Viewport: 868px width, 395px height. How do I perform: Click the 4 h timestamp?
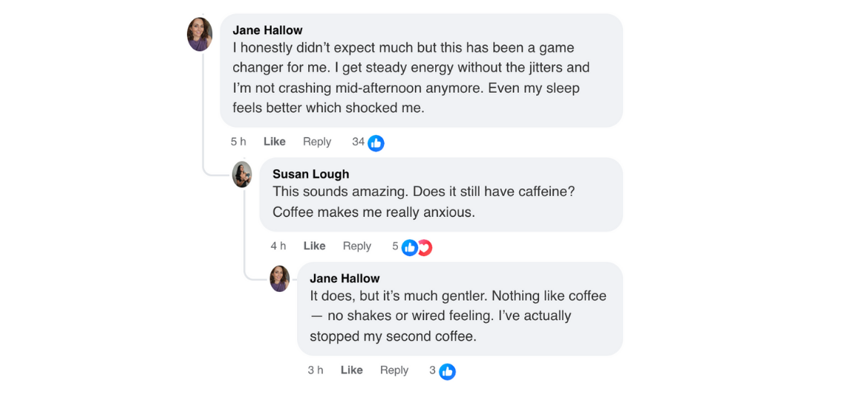click(x=278, y=246)
